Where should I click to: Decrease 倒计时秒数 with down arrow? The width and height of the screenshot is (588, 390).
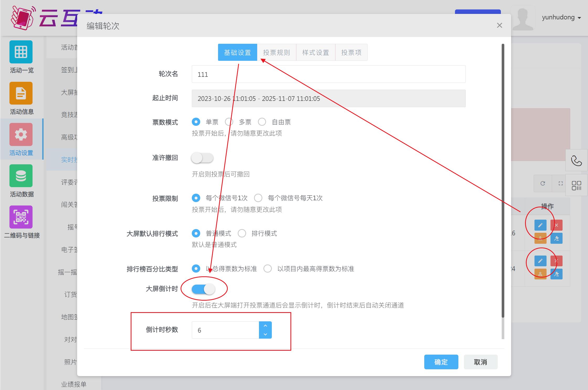265,334
